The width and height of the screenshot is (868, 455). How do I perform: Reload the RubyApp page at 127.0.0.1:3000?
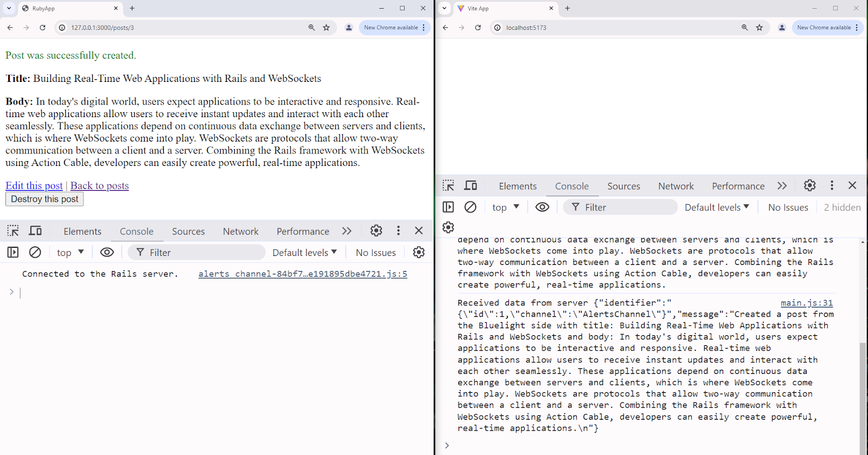pos(42,28)
